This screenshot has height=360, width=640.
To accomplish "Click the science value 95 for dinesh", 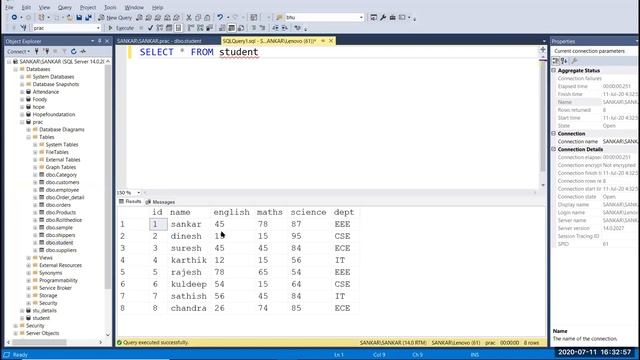I will click(296, 236).
